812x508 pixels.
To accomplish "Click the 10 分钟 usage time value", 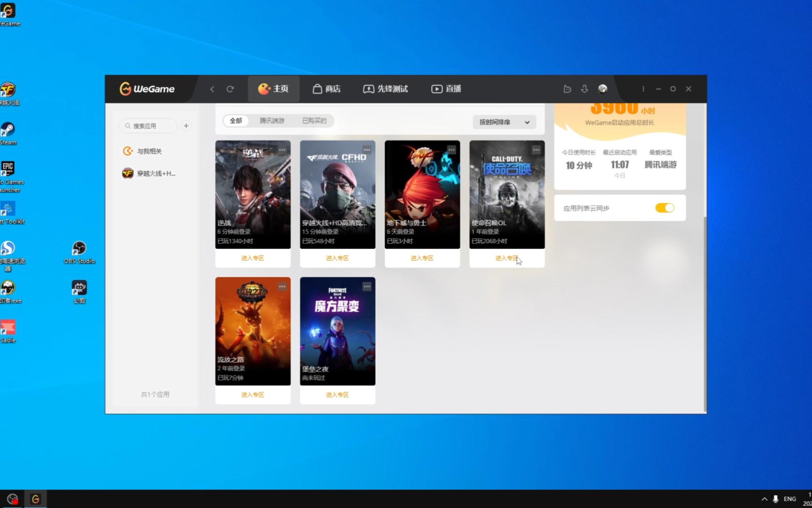I will 578,165.
